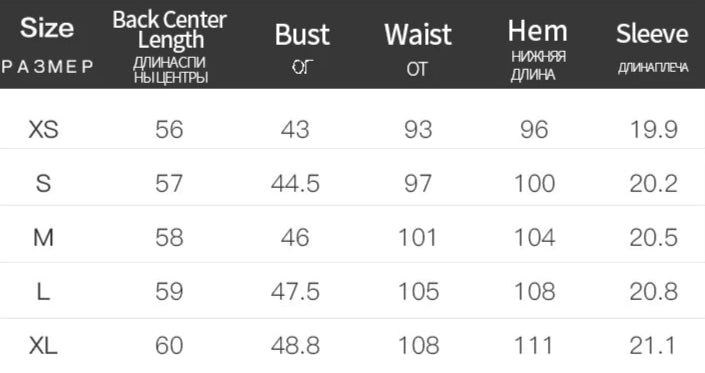Select the XL size row label
This screenshot has height=373, width=705.
coord(43,346)
